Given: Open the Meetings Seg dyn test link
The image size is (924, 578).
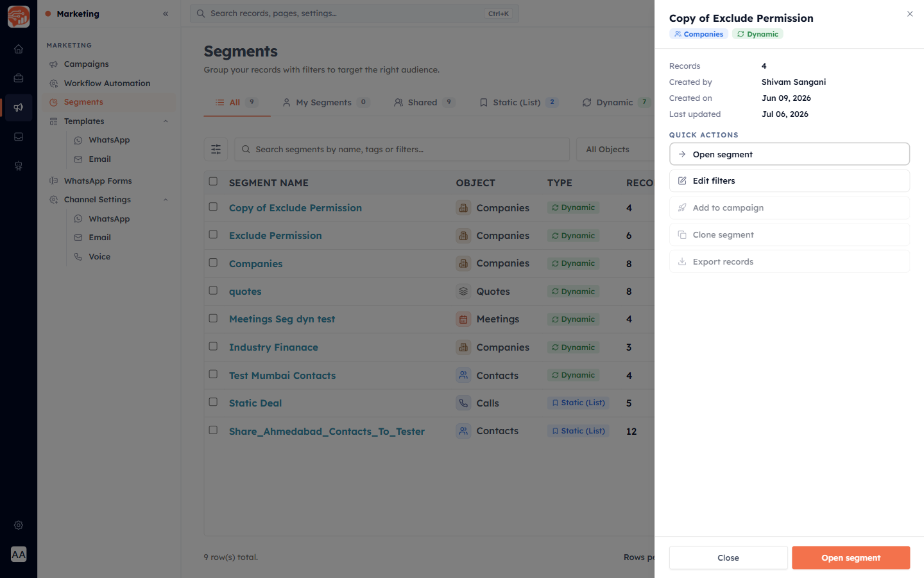Looking at the screenshot, I should [x=282, y=319].
